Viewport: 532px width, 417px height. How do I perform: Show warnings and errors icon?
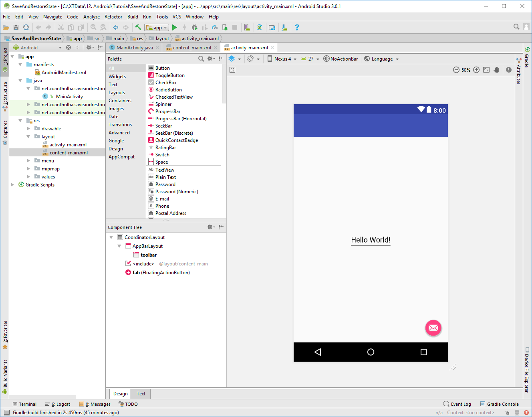509,70
